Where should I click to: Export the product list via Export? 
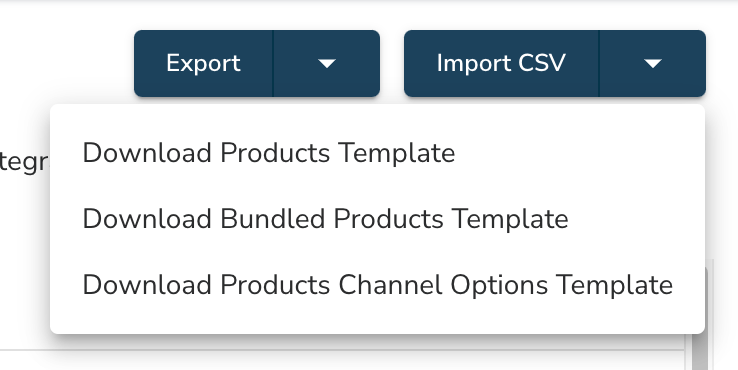203,64
